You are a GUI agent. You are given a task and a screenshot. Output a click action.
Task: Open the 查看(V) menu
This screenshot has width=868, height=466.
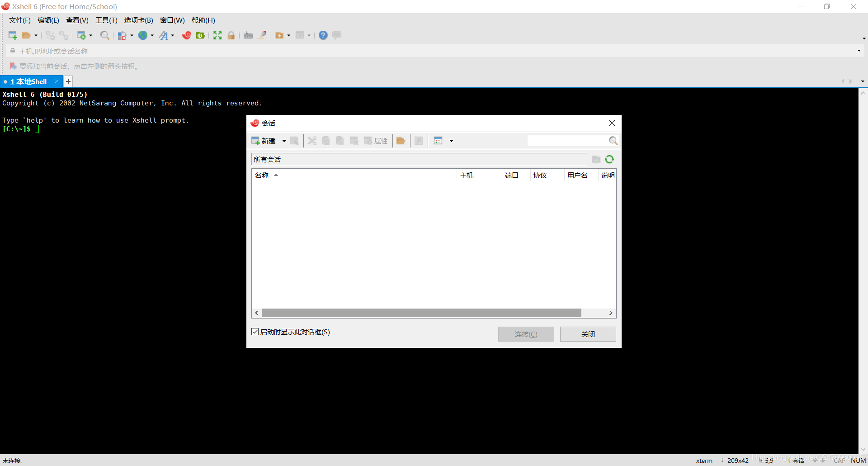(77, 20)
